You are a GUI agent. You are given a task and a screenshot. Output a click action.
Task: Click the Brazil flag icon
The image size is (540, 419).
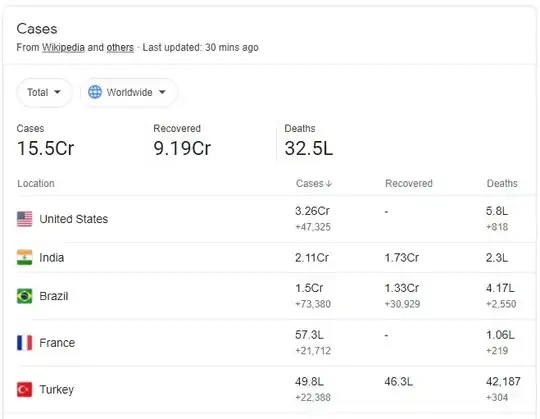click(x=24, y=296)
